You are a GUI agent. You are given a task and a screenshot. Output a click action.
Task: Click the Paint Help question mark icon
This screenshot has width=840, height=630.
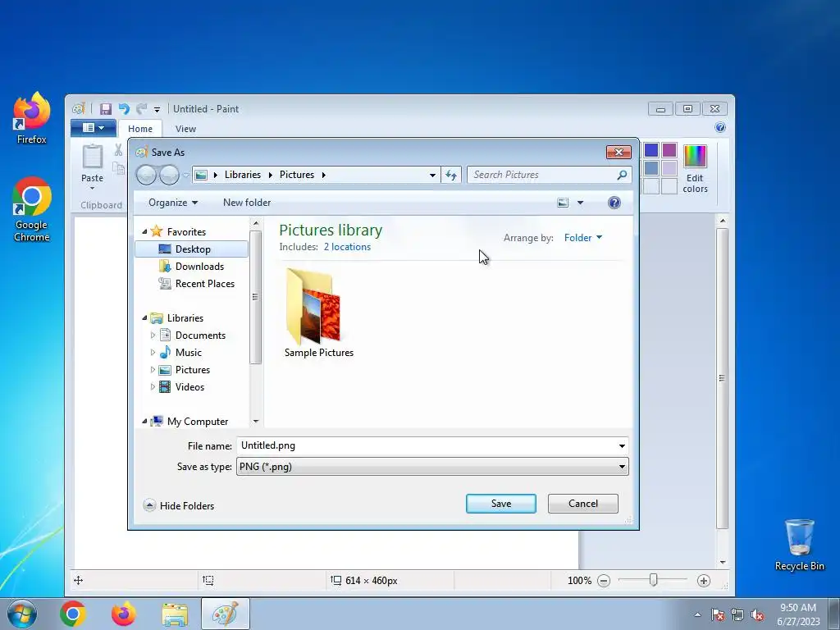[720, 127]
